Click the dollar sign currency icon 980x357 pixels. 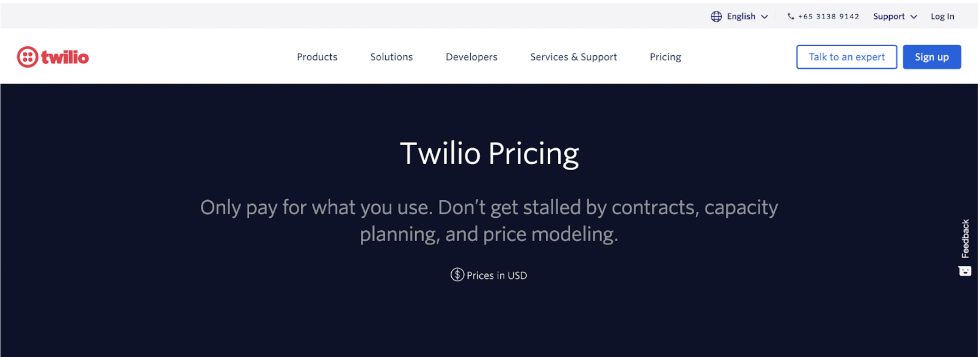pyautogui.click(x=457, y=275)
